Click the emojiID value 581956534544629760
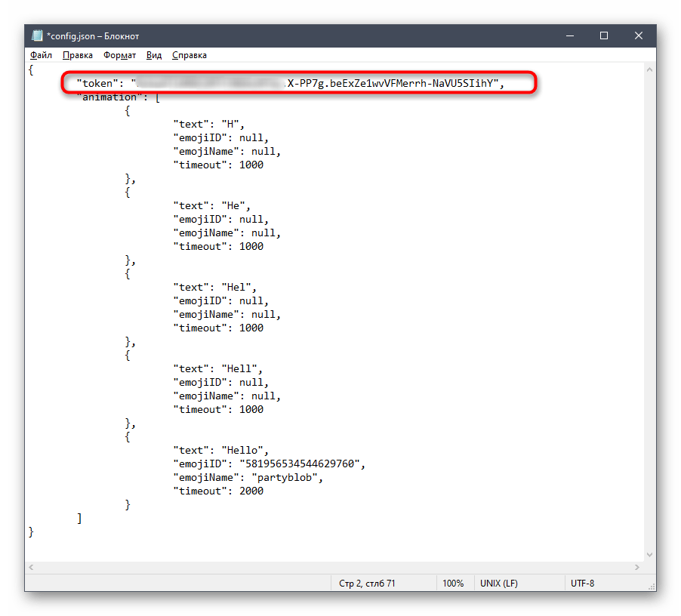 [x=300, y=464]
